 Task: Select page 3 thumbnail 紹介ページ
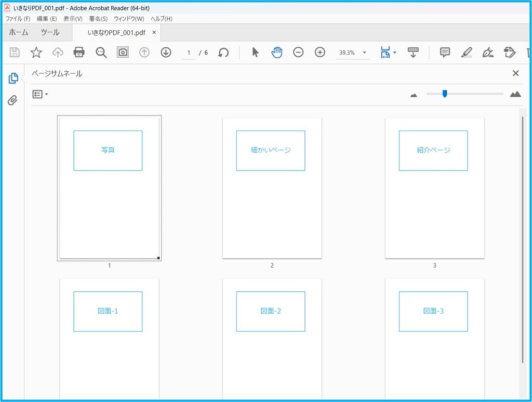435,188
